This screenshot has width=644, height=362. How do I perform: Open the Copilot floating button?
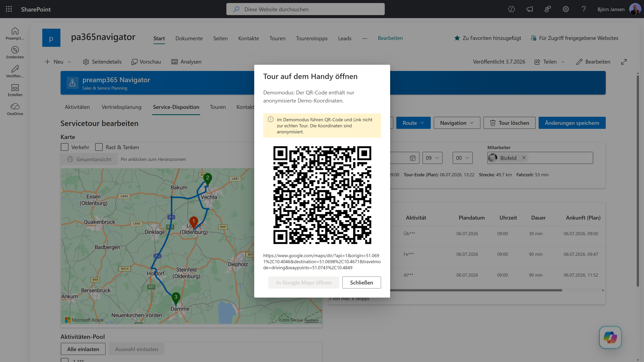pos(610,337)
